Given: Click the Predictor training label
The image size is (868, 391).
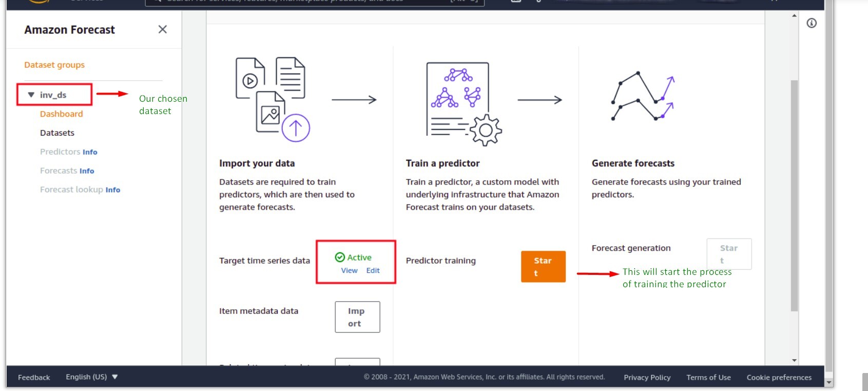Looking at the screenshot, I should click(440, 260).
